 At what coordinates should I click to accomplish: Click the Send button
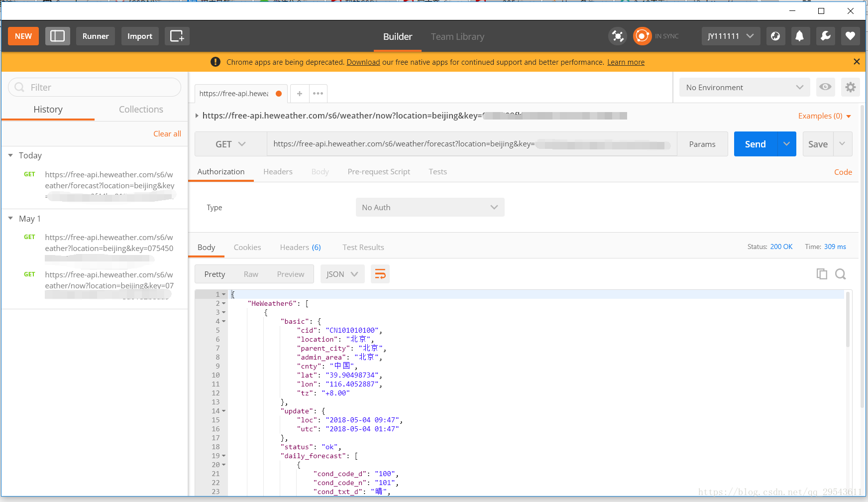(x=755, y=144)
